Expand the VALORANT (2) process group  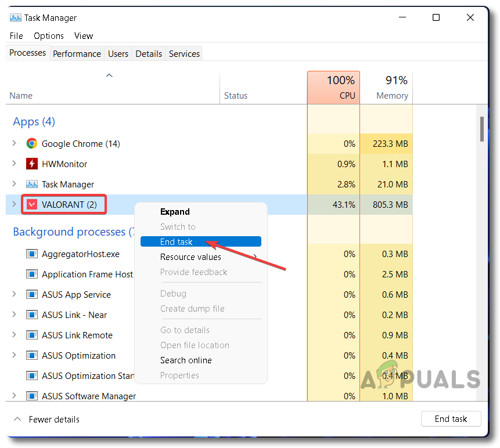coord(14,204)
